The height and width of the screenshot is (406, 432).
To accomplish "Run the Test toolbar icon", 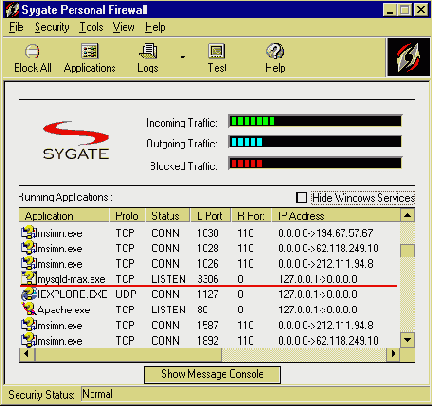I will [x=217, y=51].
